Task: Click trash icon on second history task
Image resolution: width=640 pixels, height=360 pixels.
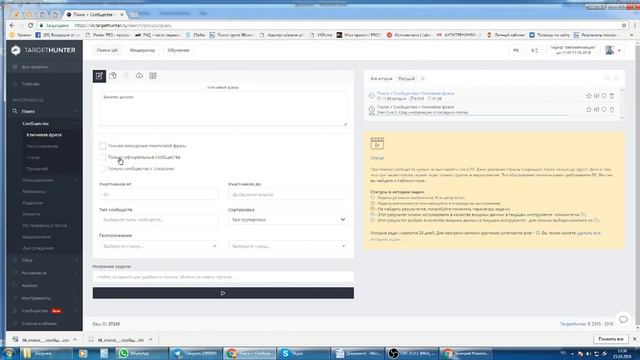Action: 612,109
